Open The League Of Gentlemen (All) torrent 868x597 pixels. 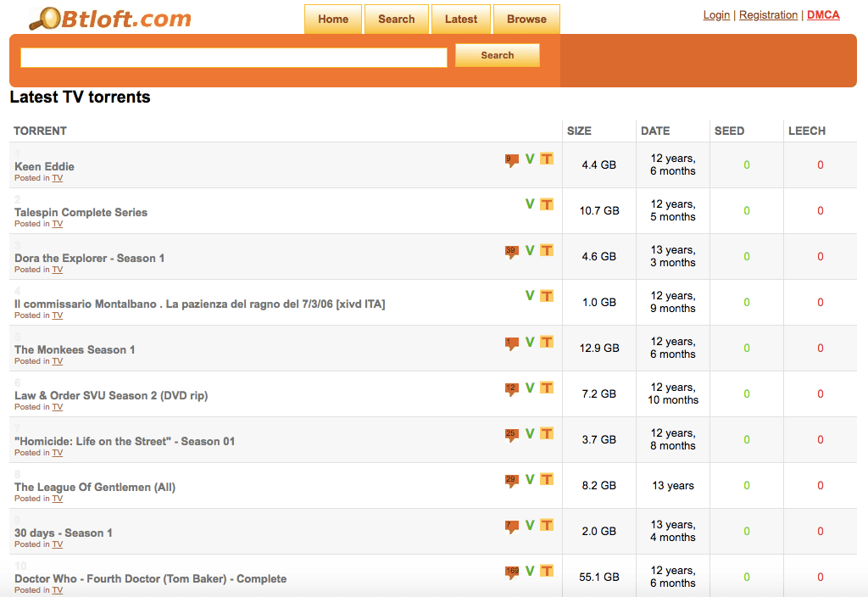[x=95, y=488]
